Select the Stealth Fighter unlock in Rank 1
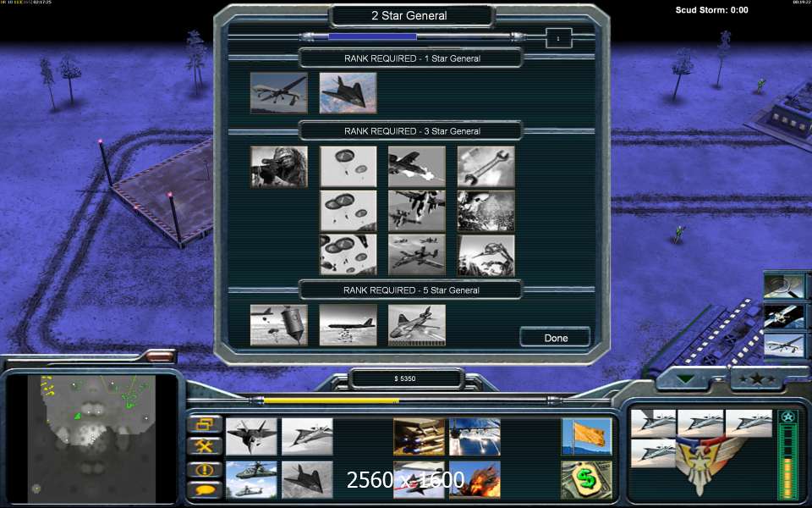The image size is (812, 508). point(348,93)
